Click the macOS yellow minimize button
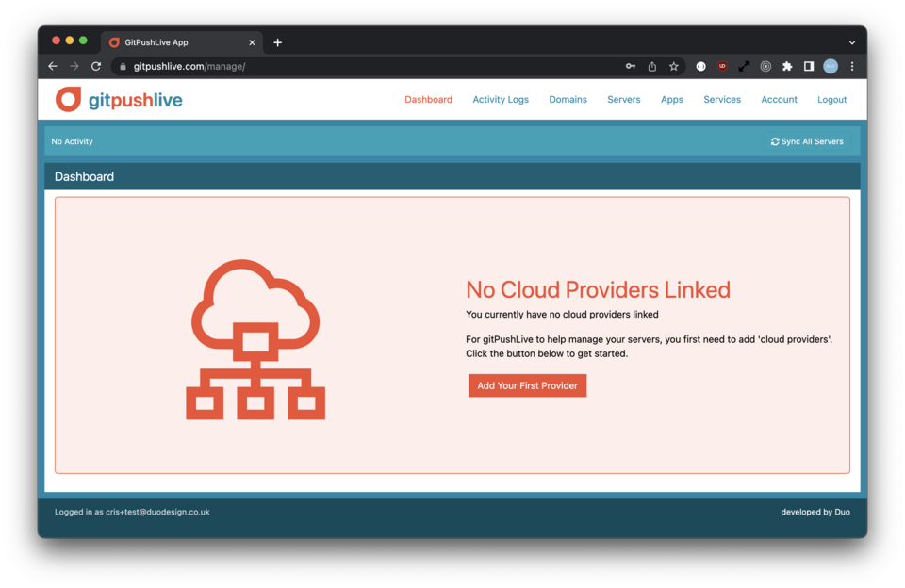Image resolution: width=905 pixels, height=588 pixels. pyautogui.click(x=69, y=41)
